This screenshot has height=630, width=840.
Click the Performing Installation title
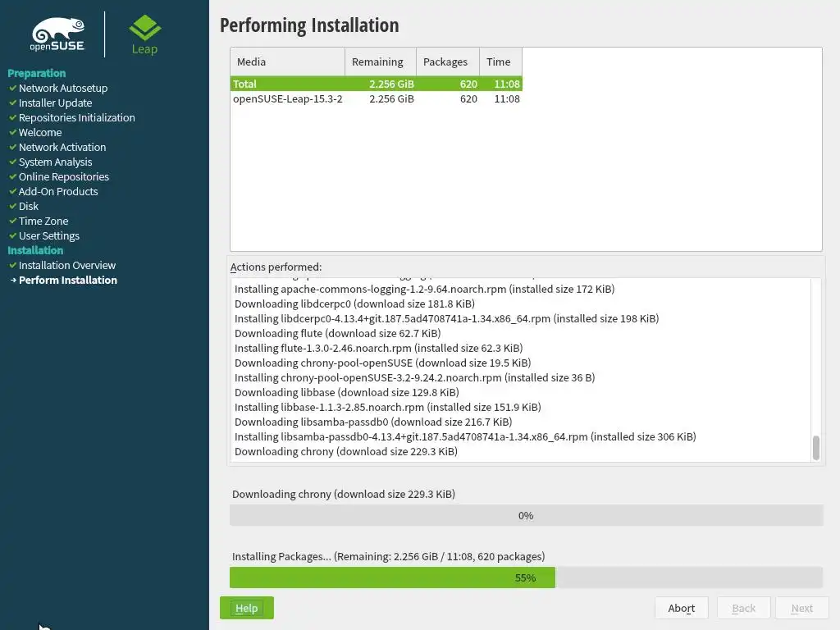pyautogui.click(x=309, y=25)
